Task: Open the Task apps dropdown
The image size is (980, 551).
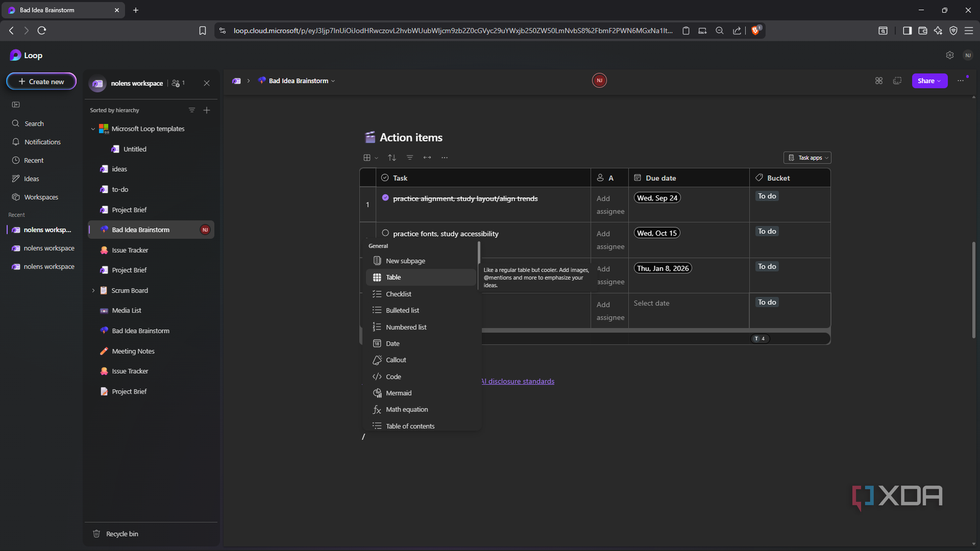Action: click(807, 157)
